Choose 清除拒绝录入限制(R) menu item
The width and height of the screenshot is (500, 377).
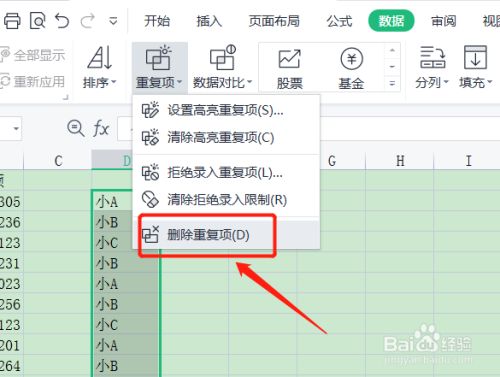pos(226,200)
